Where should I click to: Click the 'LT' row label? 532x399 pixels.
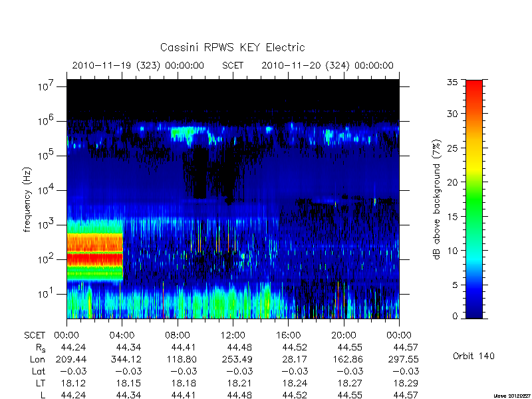(x=41, y=383)
